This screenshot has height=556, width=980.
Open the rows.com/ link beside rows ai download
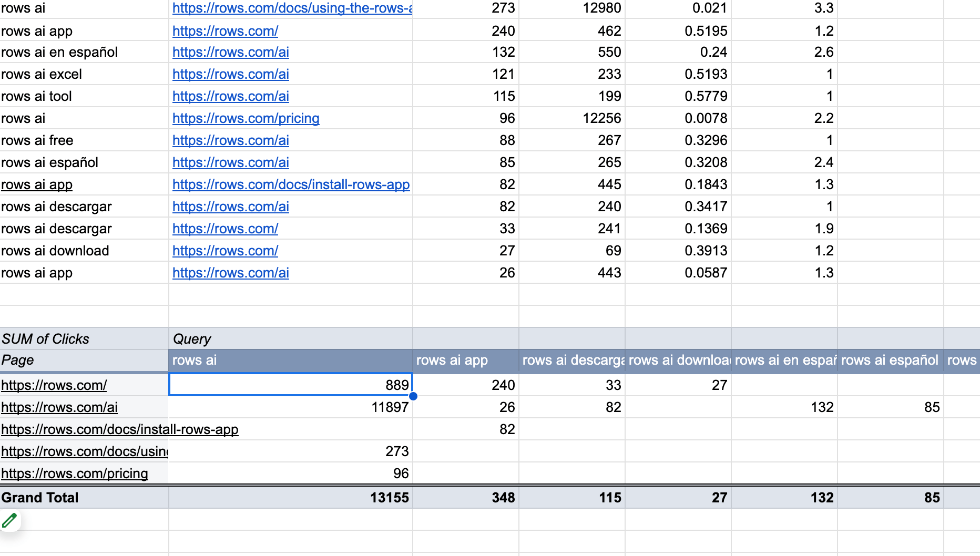pos(225,251)
